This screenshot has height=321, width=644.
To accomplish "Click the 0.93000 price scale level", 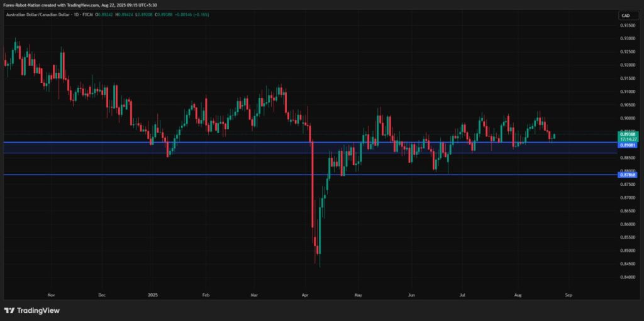I will [x=628, y=38].
